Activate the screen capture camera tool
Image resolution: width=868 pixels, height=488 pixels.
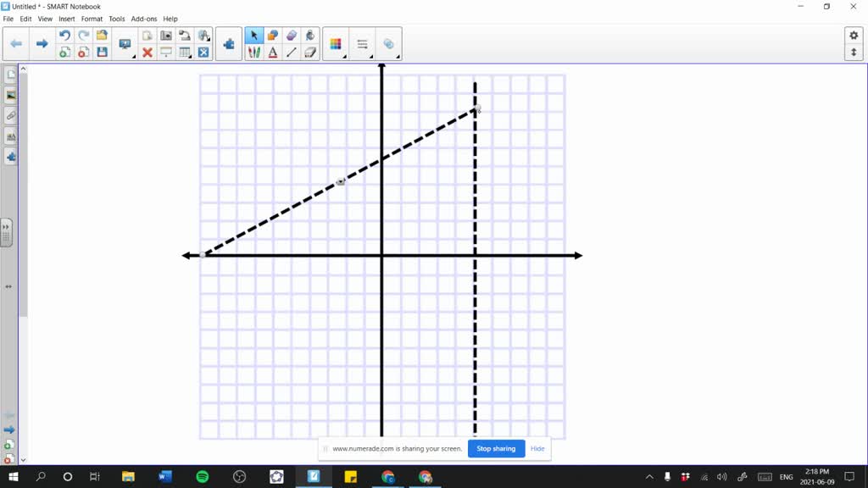[x=165, y=35]
